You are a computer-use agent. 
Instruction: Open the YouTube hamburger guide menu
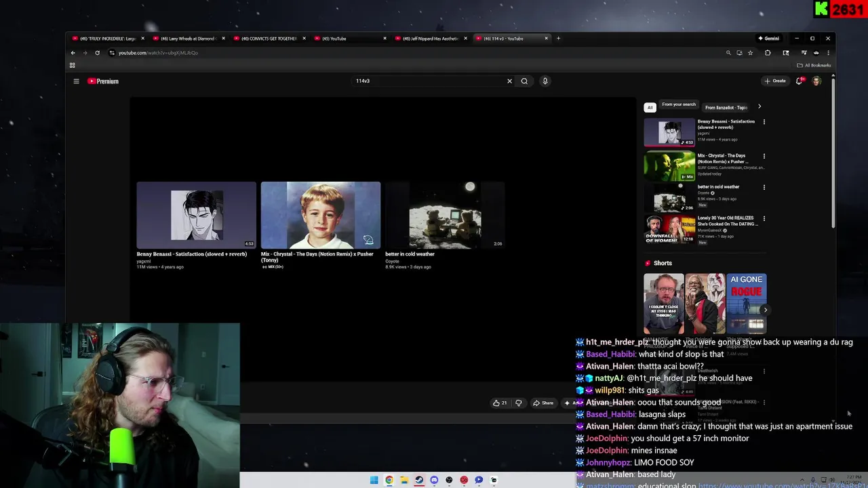point(76,81)
